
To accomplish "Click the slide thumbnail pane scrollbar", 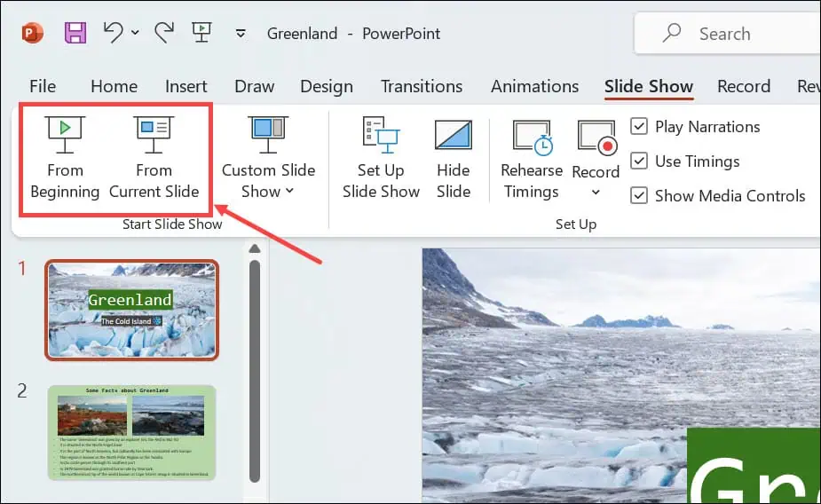I will [255, 371].
